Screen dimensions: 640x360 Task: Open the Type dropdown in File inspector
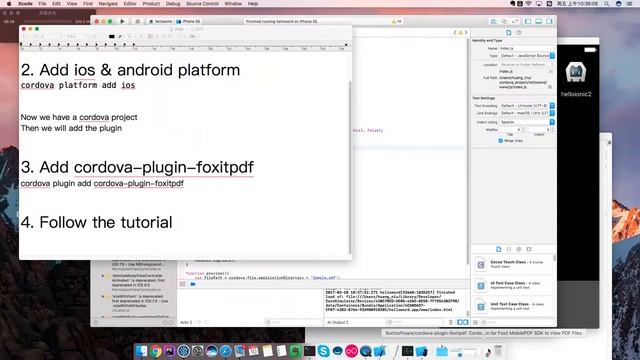[x=527, y=56]
